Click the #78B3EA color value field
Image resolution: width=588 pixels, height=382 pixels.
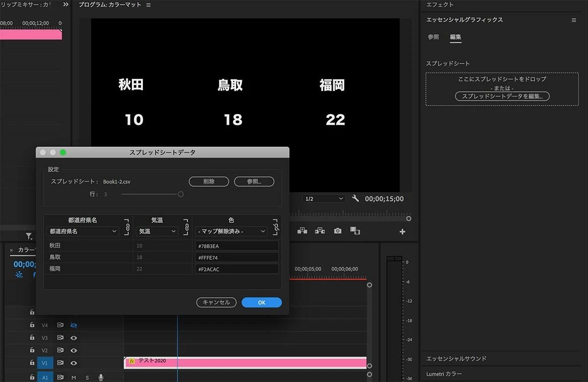pos(237,246)
